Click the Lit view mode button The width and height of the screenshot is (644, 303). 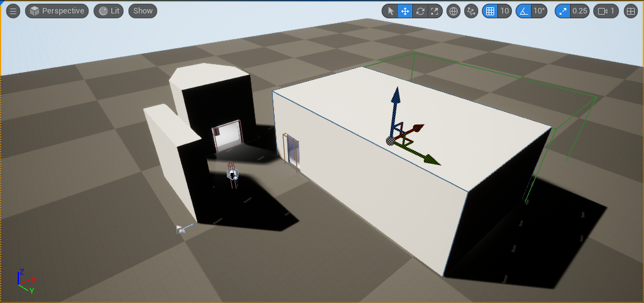coord(109,11)
